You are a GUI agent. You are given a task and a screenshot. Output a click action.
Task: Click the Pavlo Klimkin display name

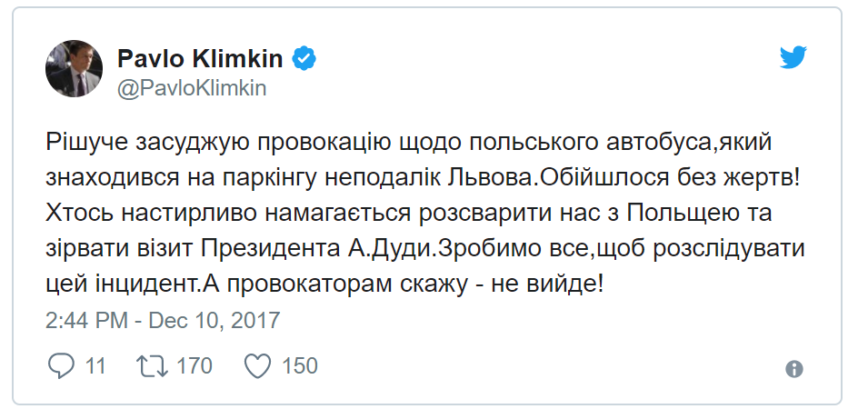click(202, 59)
